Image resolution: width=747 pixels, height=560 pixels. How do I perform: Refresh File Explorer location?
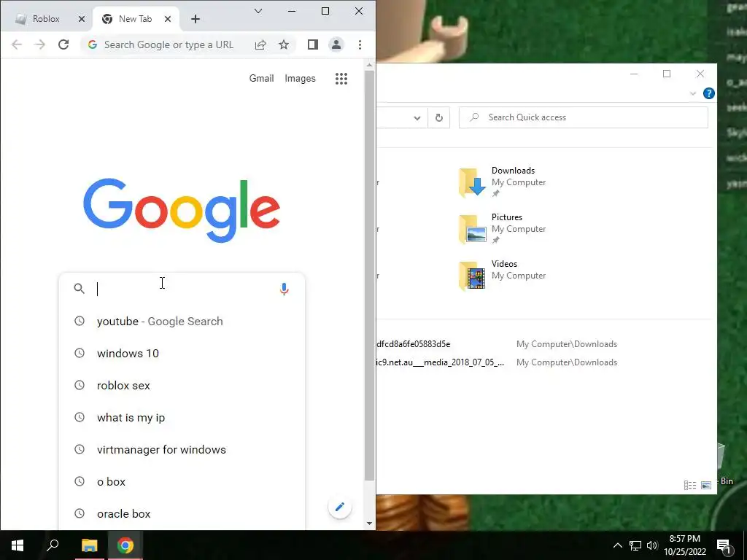click(438, 117)
